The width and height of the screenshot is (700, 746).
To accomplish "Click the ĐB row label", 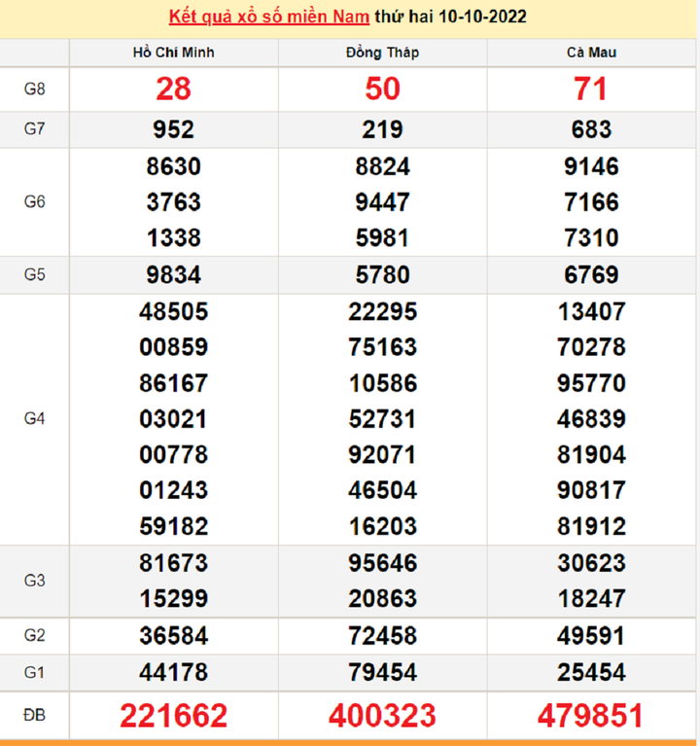I will click(x=34, y=716).
